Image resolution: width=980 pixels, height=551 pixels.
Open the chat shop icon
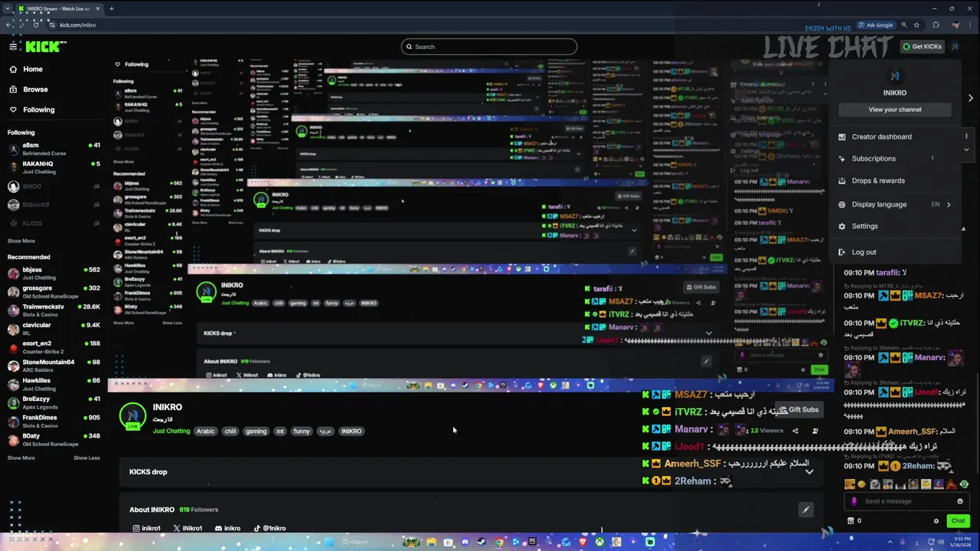(x=851, y=521)
